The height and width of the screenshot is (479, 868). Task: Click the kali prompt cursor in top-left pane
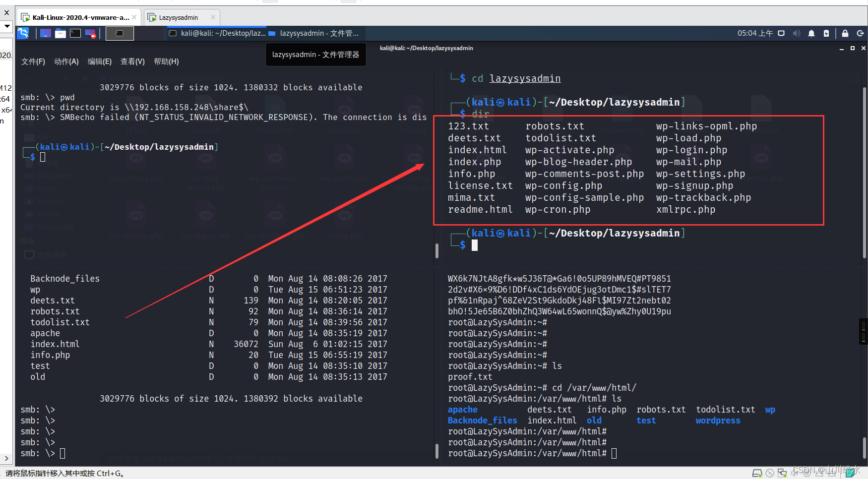pos(43,157)
